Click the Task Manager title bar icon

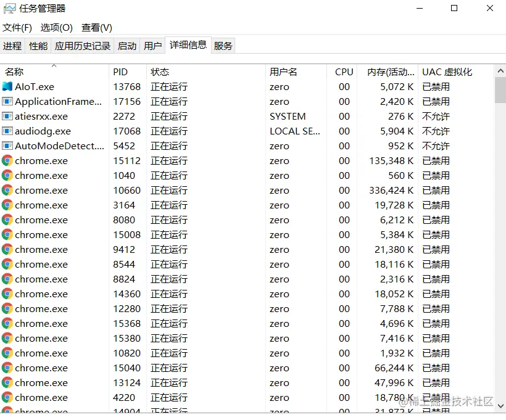(x=9, y=9)
